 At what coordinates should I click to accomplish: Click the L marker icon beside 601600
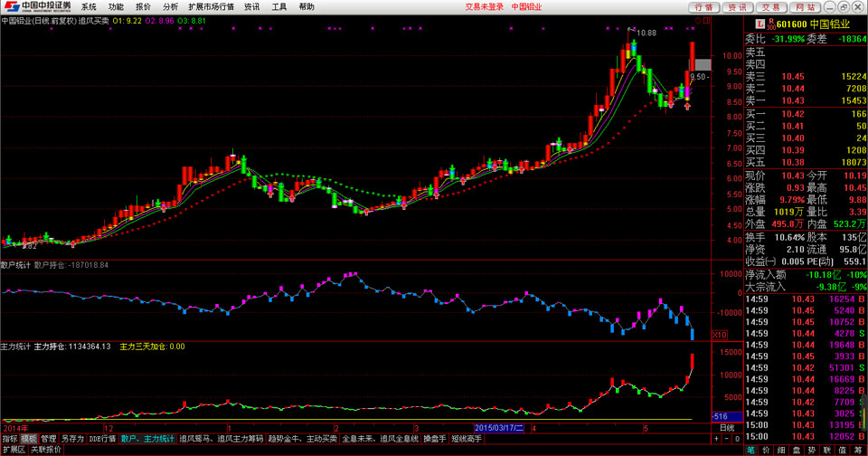(760, 24)
